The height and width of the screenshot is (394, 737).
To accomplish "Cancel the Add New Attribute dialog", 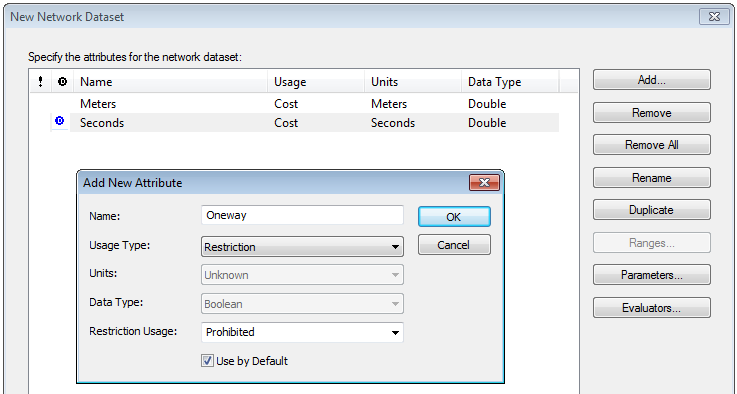I will pyautogui.click(x=454, y=245).
